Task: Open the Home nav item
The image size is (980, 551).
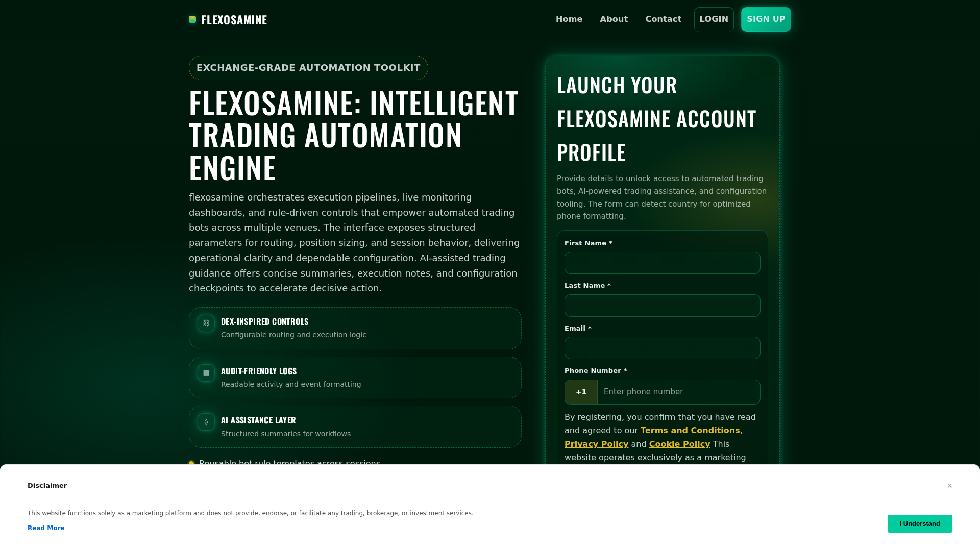Action: (x=569, y=19)
